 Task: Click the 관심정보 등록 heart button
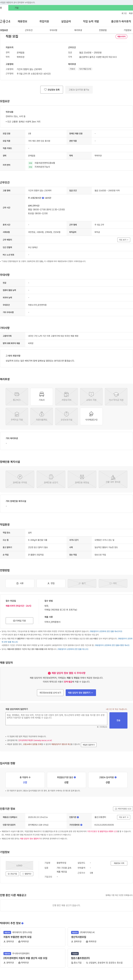(52, 90)
